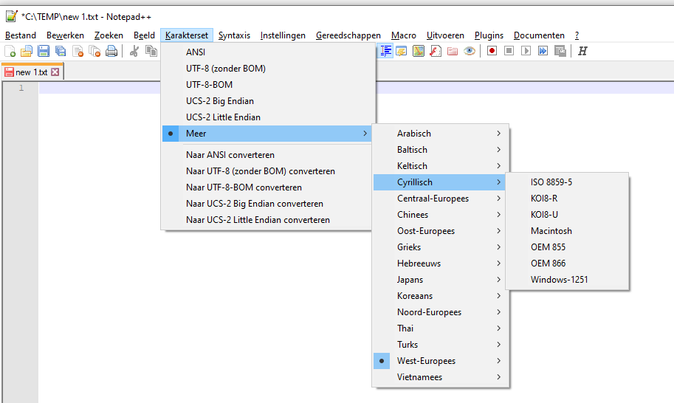The width and height of the screenshot is (674, 403).
Task: Switch to the new 1.txt document tab
Action: (x=30, y=72)
